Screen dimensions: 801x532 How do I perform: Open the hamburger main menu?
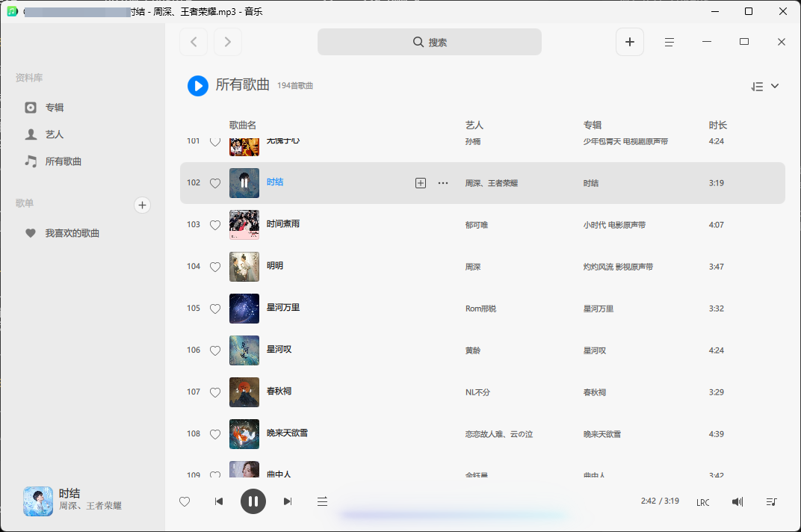[669, 43]
